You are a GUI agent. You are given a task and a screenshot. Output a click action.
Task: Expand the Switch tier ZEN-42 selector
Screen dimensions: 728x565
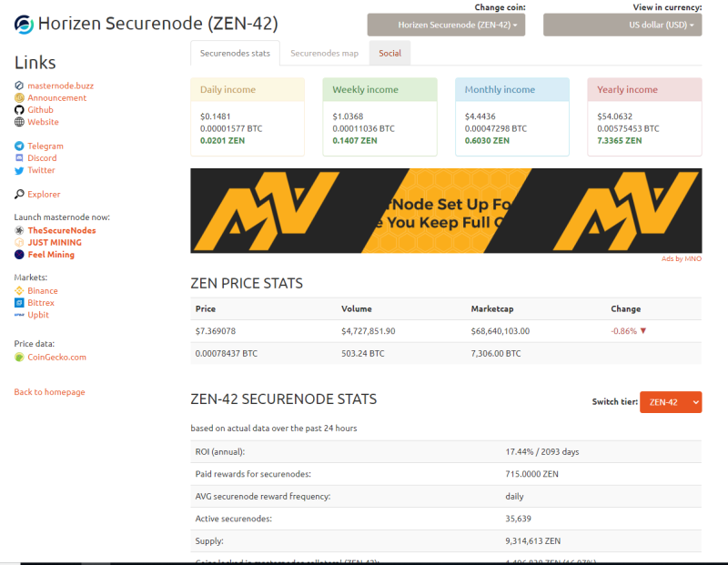(671, 402)
